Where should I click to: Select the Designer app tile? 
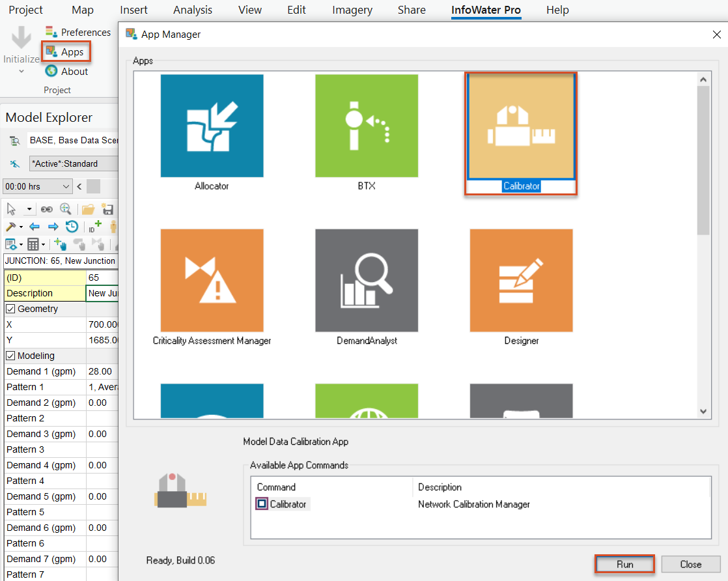pyautogui.click(x=521, y=280)
